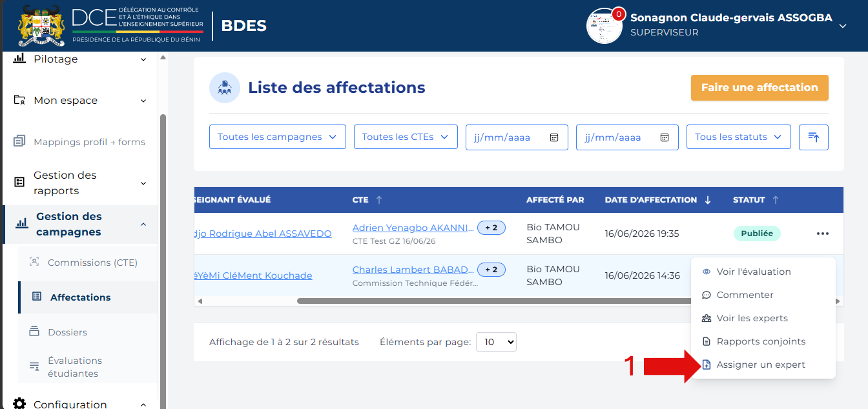Click the Faire une affectation button

coord(759,88)
